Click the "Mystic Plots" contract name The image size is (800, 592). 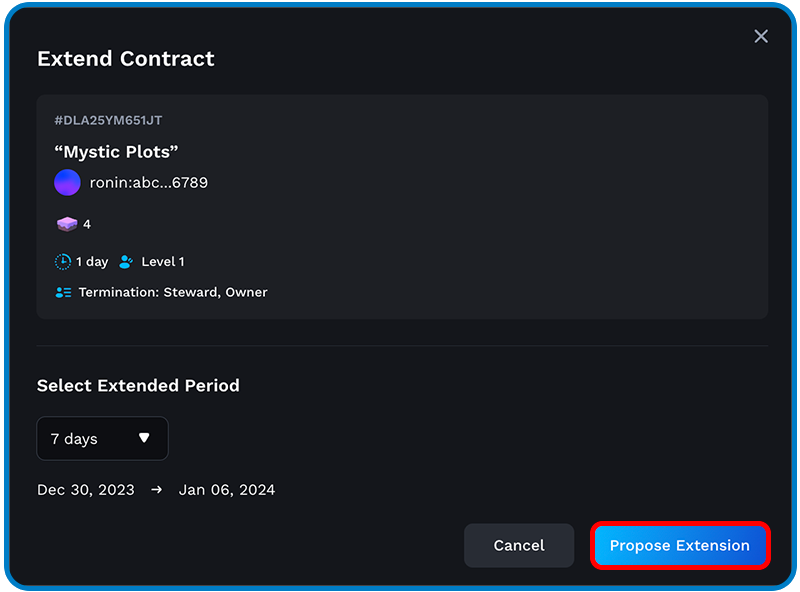tap(116, 152)
